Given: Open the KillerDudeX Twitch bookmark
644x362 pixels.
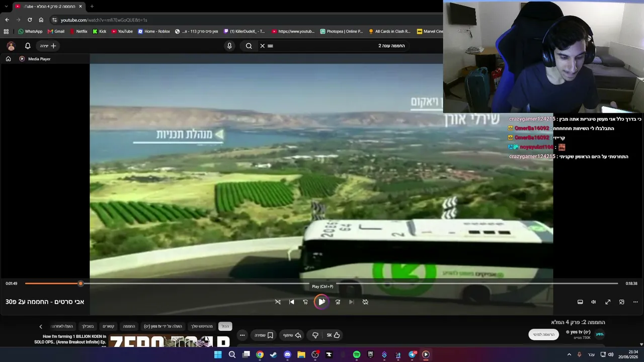Looking at the screenshot, I should point(244,31).
